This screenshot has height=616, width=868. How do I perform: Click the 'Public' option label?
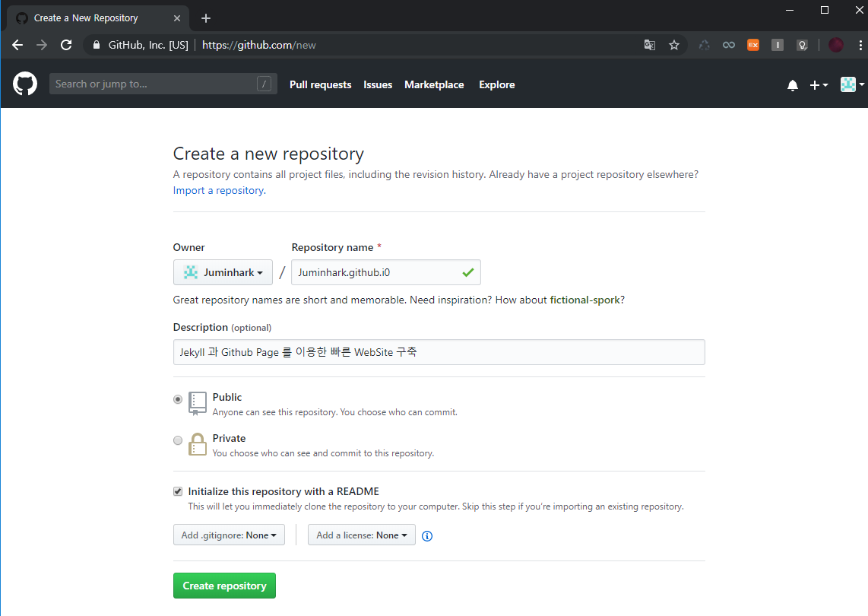[227, 397]
